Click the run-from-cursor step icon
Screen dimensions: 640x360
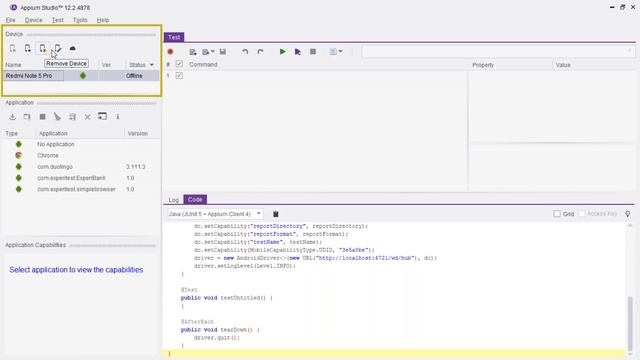(298, 52)
